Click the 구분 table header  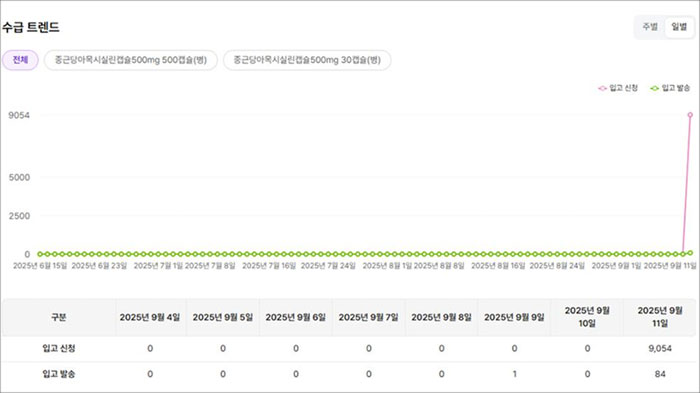(59, 317)
